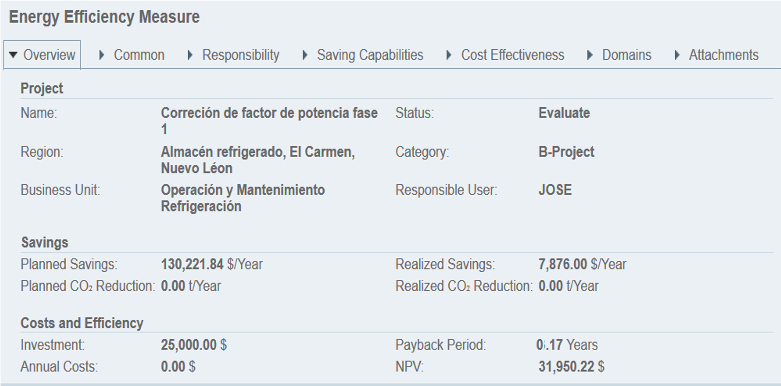Collapse the Overview section arrow

click(13, 55)
